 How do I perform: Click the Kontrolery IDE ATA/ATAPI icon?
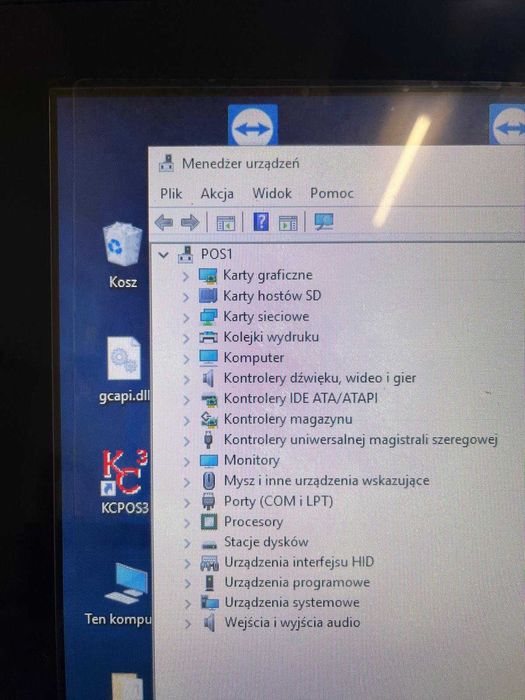tap(208, 399)
